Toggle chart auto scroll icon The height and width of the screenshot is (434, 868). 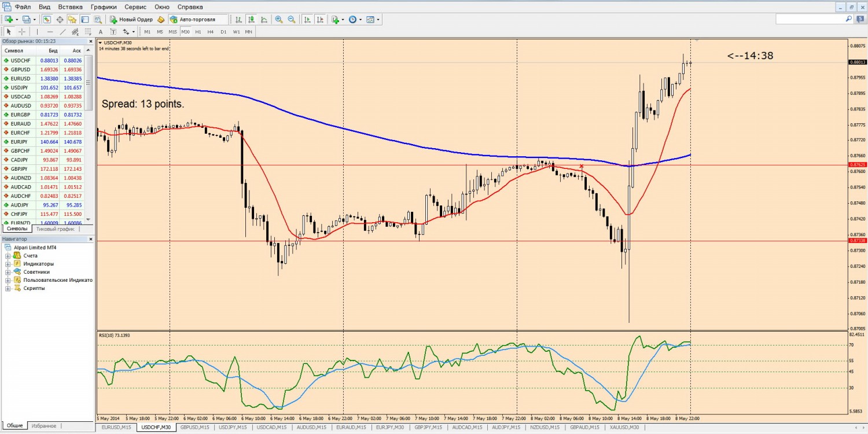(x=307, y=19)
